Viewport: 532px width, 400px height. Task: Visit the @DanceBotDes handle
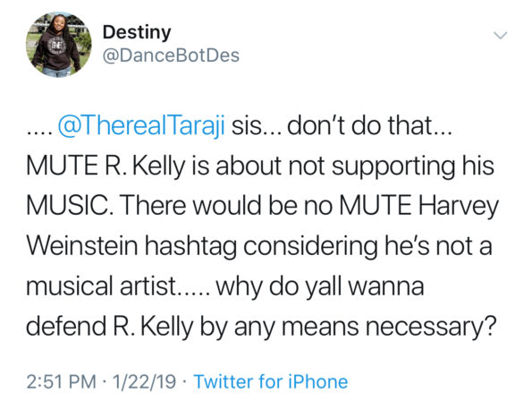[x=171, y=55]
